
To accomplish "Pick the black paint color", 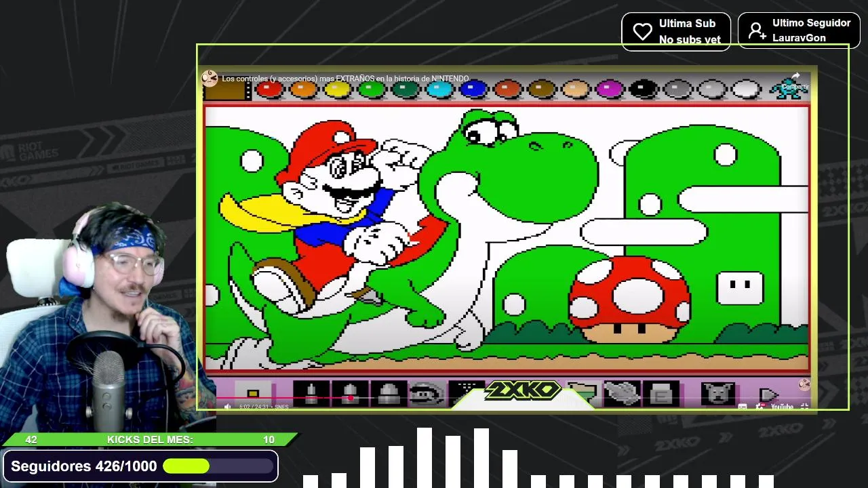I will click(644, 89).
